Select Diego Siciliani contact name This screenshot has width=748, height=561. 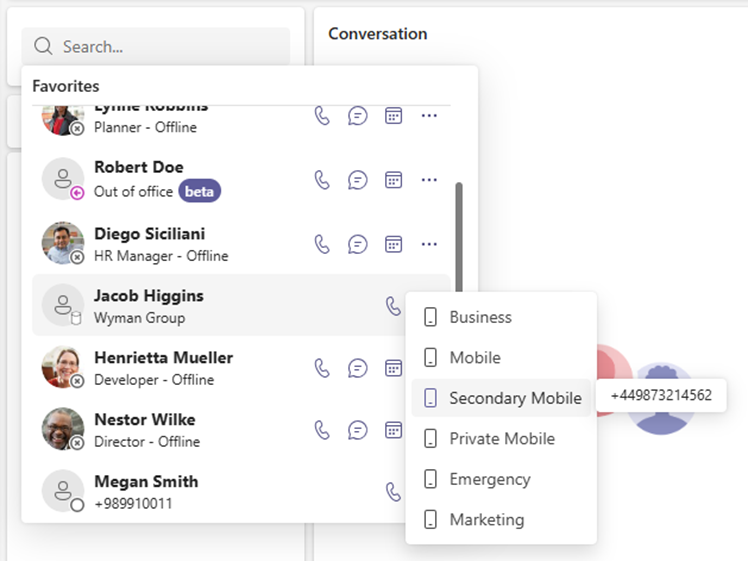150,234
